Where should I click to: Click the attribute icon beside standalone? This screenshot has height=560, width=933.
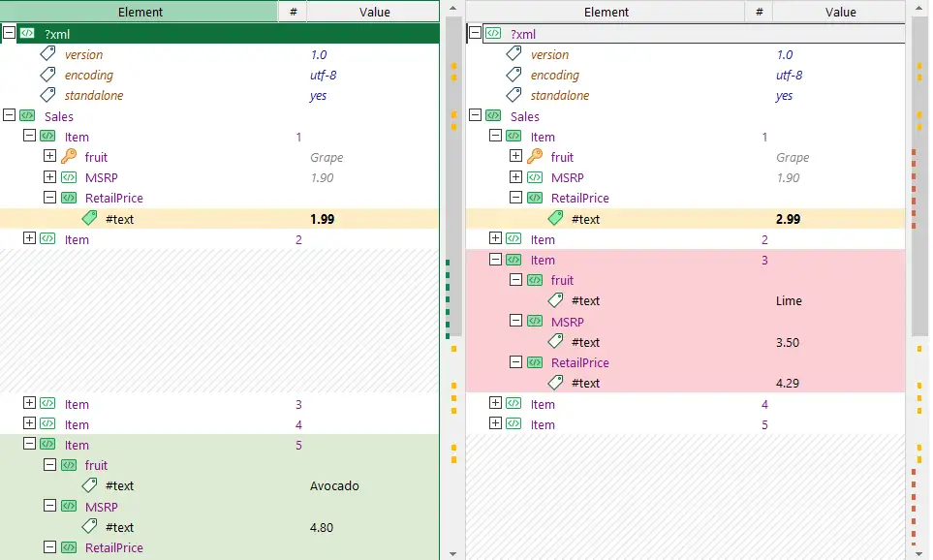click(47, 95)
